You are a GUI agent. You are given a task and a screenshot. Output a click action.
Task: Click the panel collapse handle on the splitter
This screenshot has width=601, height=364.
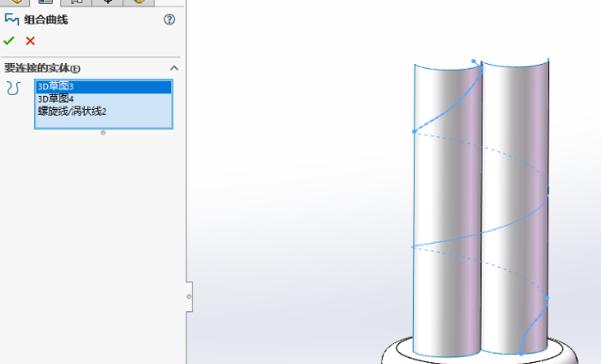coord(189,296)
